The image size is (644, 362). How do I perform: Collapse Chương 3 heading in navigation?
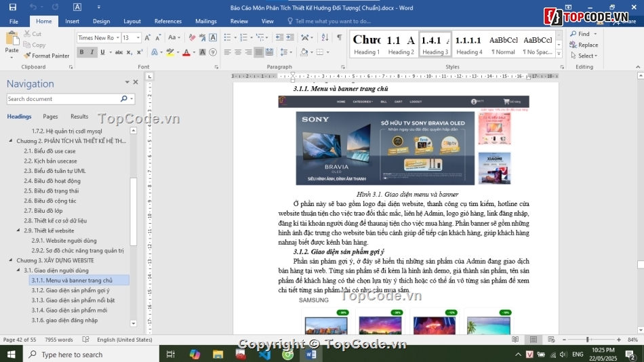click(11, 260)
